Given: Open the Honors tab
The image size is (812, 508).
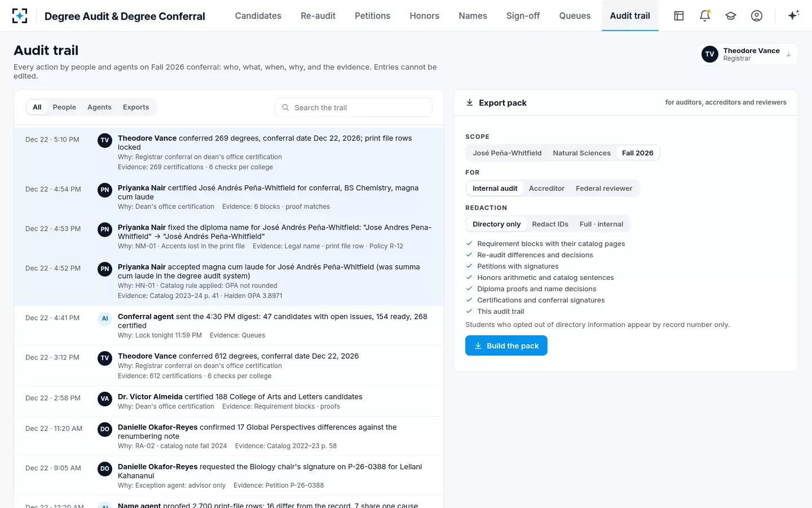Looking at the screenshot, I should point(425,16).
